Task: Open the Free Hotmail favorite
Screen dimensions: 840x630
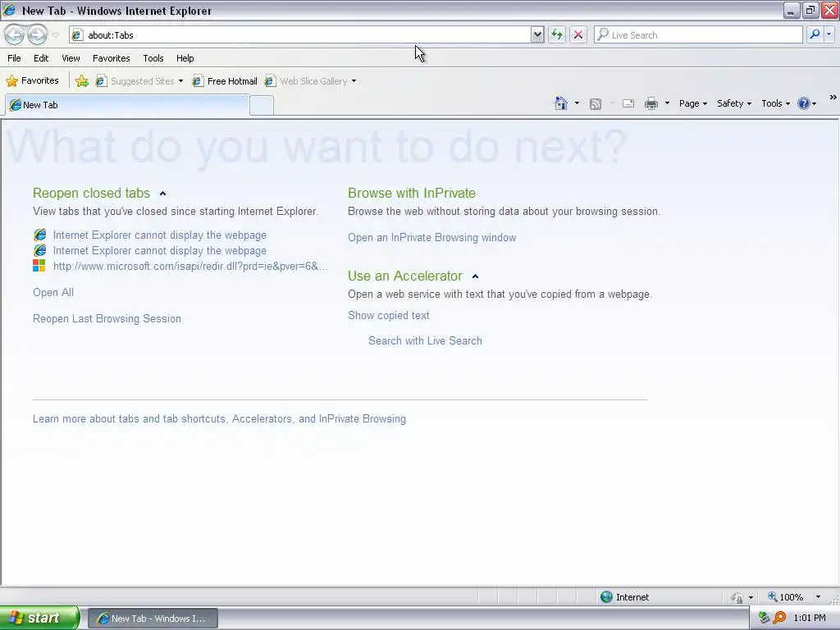Action: pyautogui.click(x=225, y=81)
